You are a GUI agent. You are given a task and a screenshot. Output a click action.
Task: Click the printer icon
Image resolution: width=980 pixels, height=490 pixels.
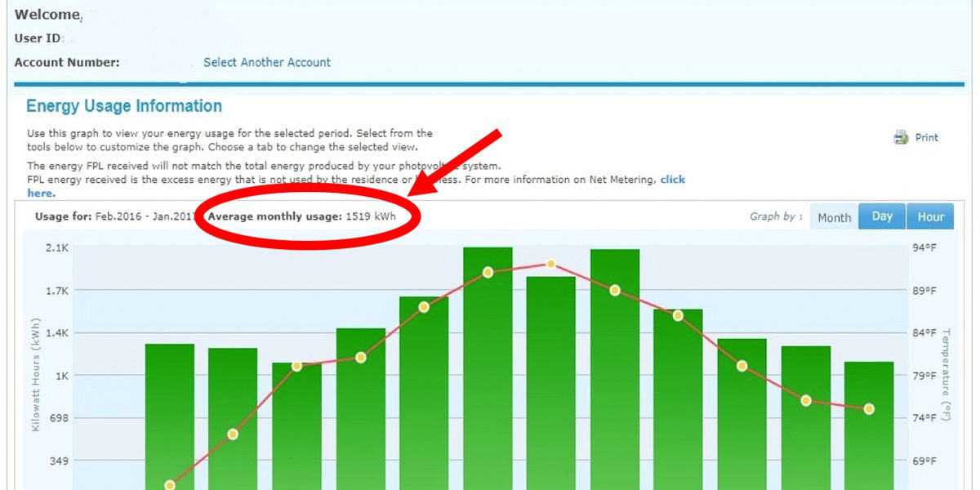click(901, 137)
